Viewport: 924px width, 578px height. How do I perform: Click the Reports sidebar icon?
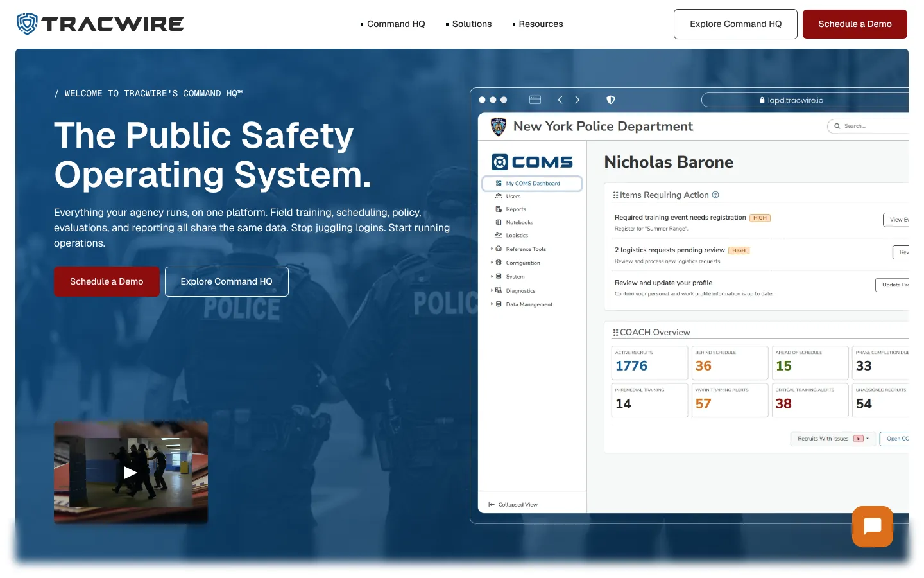point(499,209)
